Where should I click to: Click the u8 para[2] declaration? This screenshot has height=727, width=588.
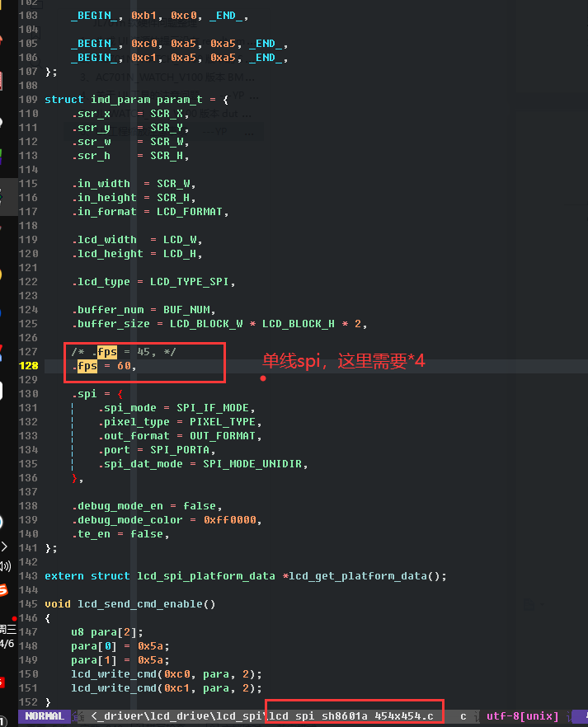click(106, 632)
